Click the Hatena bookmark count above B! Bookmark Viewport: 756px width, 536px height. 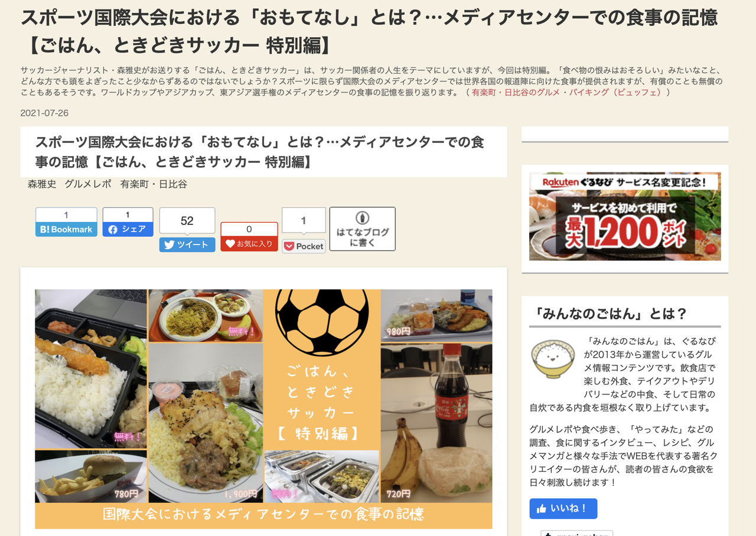click(66, 215)
